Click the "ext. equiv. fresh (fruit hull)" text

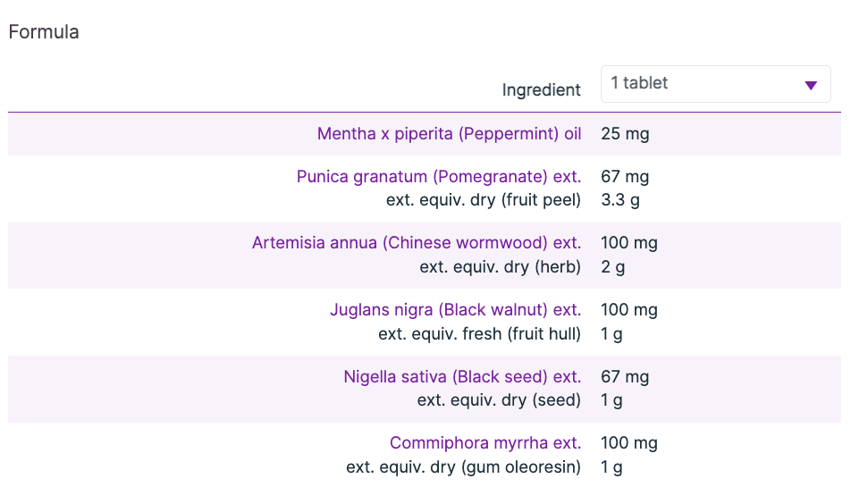pyautogui.click(x=479, y=334)
